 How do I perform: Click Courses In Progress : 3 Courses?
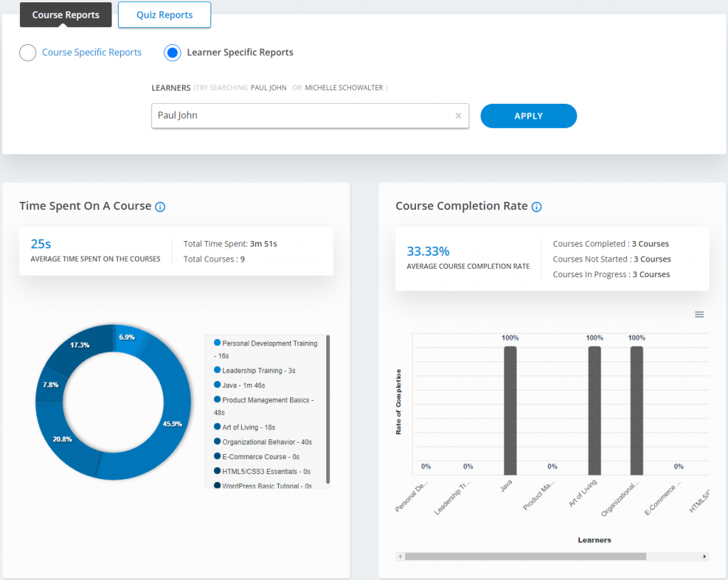(611, 274)
